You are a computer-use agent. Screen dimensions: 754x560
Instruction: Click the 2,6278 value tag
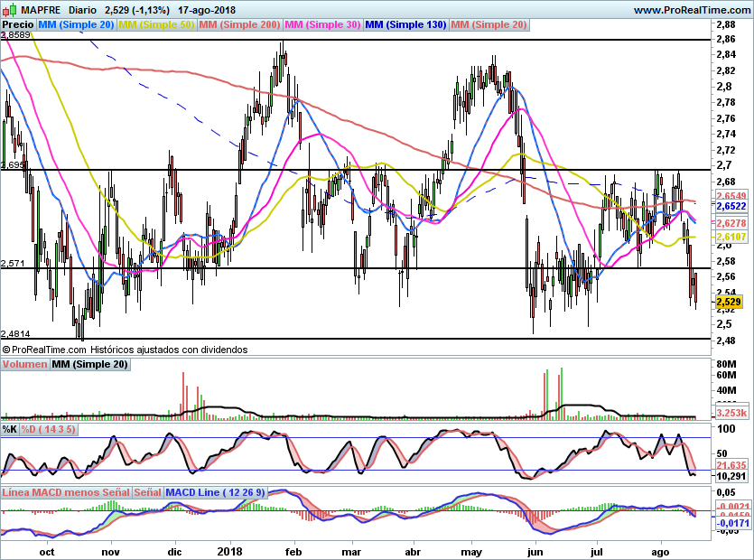(x=731, y=223)
